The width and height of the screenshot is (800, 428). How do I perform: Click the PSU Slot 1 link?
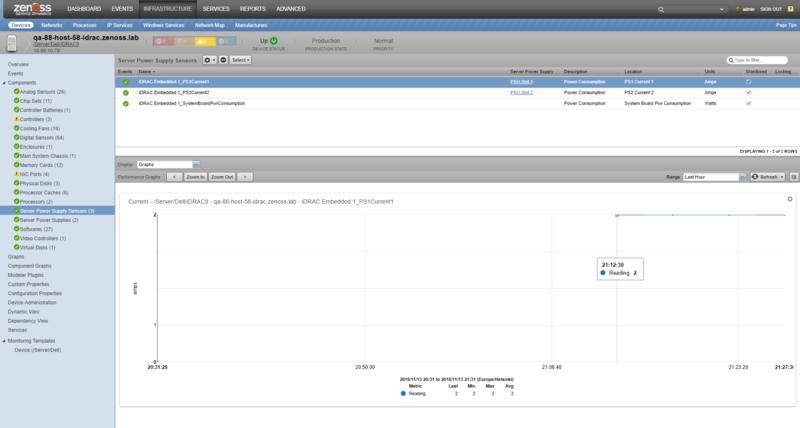pyautogui.click(x=521, y=82)
